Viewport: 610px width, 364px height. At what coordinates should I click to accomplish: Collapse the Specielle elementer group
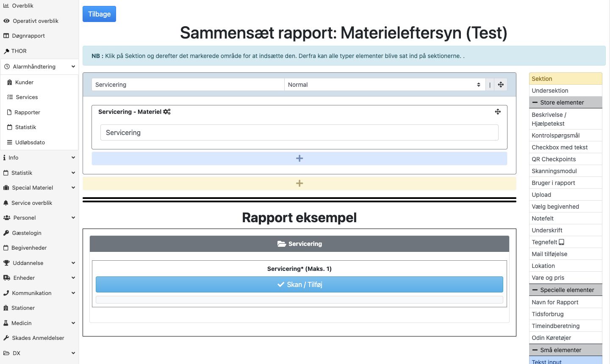566,290
